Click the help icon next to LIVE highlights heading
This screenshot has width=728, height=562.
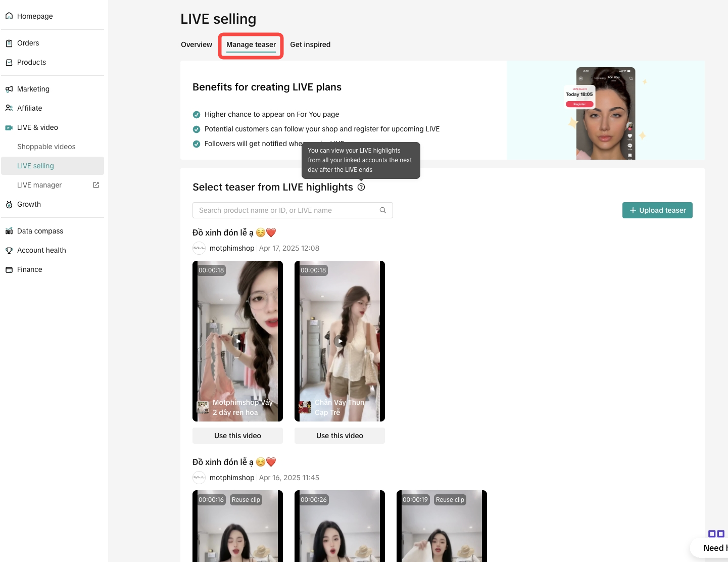click(361, 187)
